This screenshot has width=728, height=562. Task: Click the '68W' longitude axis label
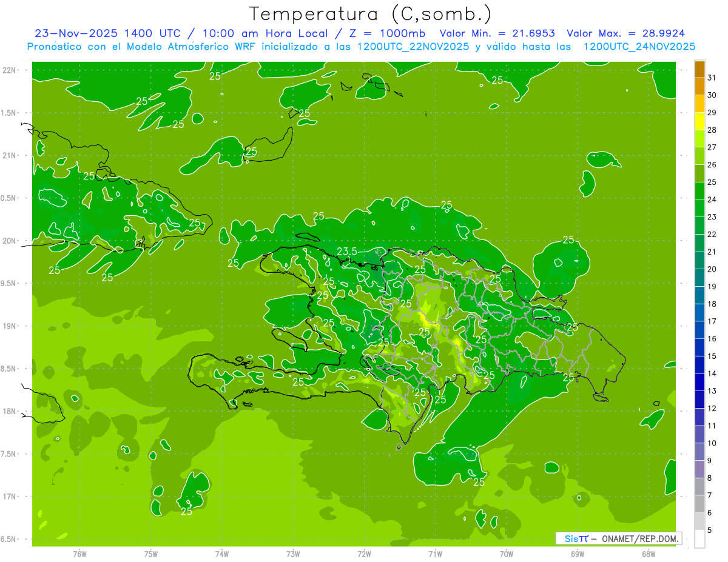tap(649, 554)
